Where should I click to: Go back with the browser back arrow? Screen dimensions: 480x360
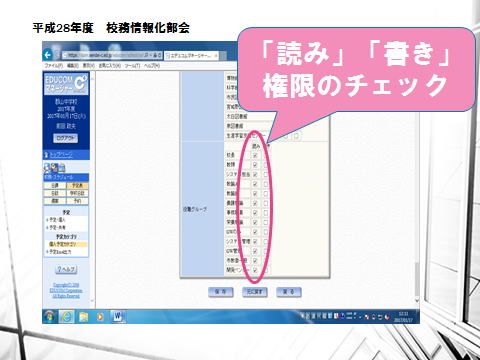point(48,55)
